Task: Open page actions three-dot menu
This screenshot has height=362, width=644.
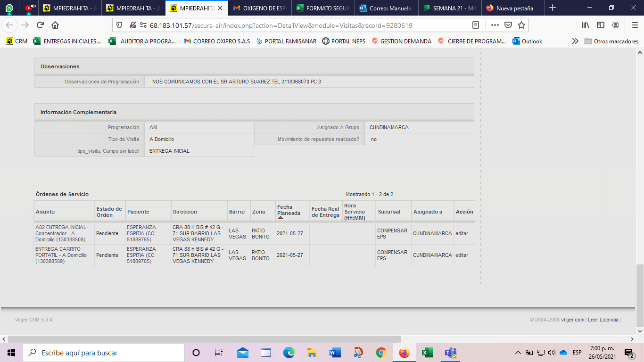Action: pos(495,25)
